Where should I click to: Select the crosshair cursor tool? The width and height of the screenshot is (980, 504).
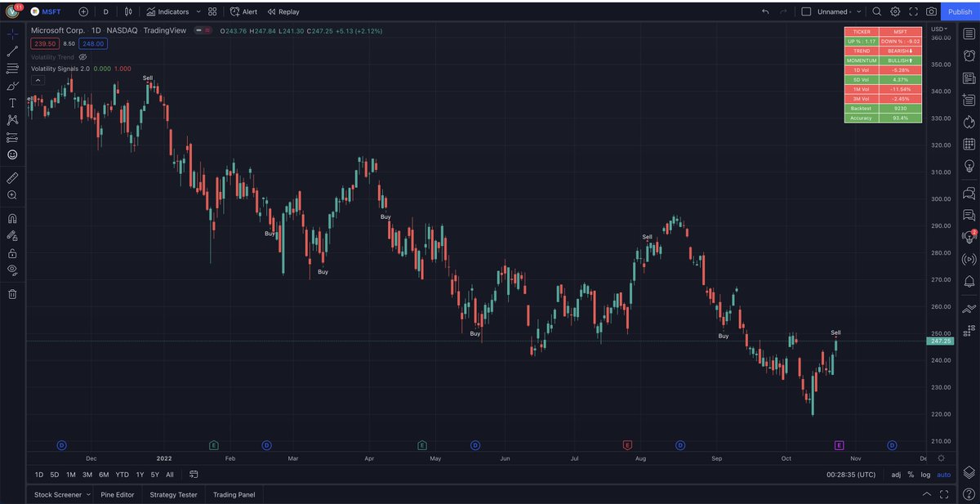pyautogui.click(x=12, y=35)
